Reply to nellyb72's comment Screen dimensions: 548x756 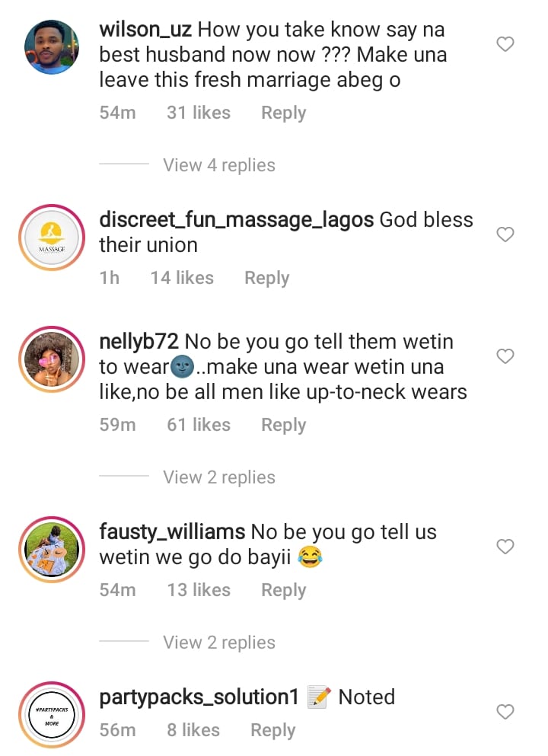point(283,425)
